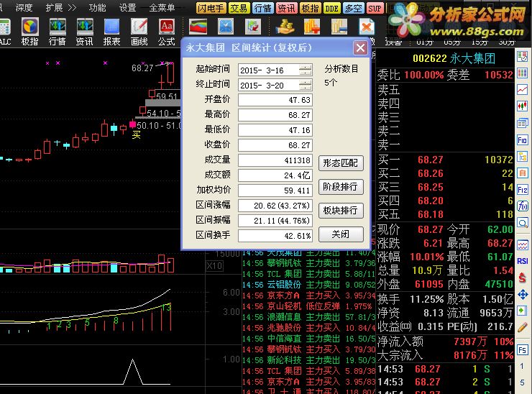Open the 报表 reports toolbar icon
The width and height of the screenshot is (532, 394).
pyautogui.click(x=112, y=27)
